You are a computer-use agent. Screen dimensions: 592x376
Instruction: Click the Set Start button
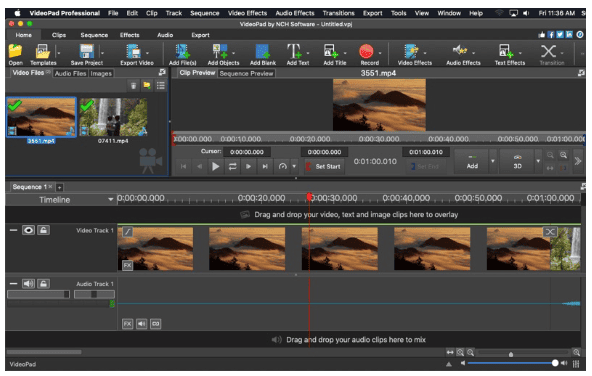(324, 166)
